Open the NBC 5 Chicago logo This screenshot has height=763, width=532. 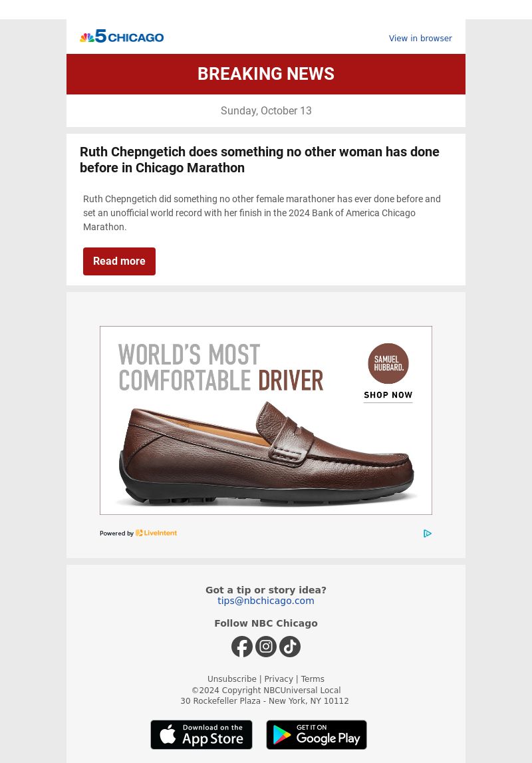click(122, 37)
